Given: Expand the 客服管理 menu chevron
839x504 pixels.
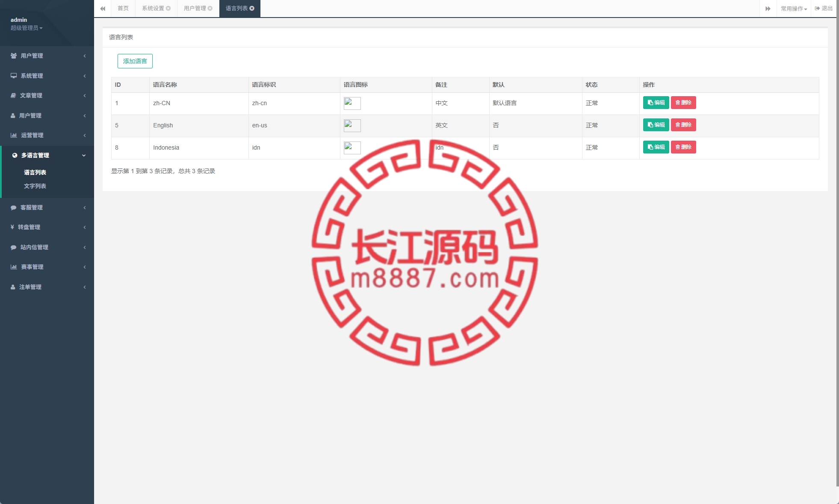Looking at the screenshot, I should click(x=85, y=207).
